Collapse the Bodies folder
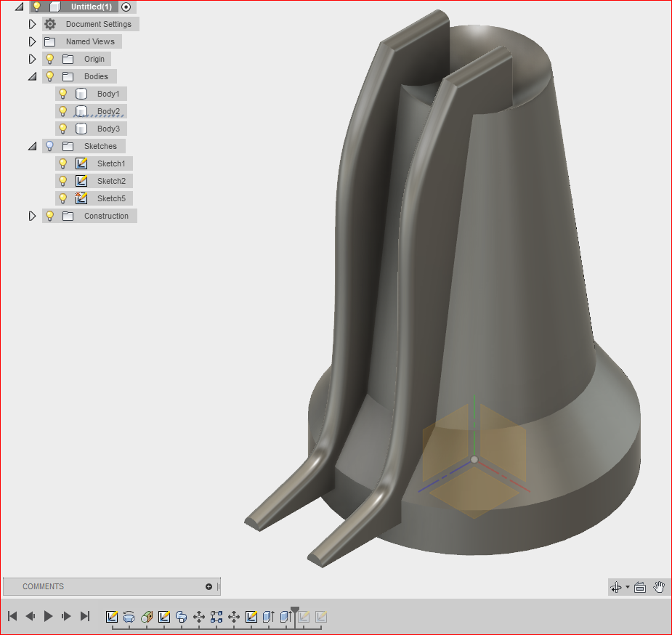Image resolution: width=672 pixels, height=635 pixels. click(32, 76)
